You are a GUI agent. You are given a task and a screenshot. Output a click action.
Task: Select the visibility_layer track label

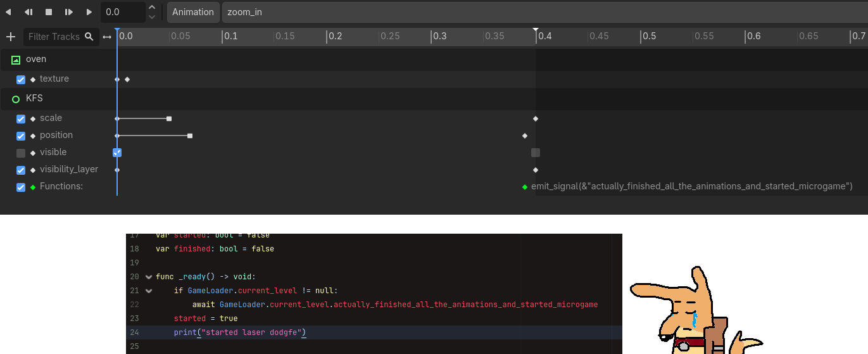[68, 170]
